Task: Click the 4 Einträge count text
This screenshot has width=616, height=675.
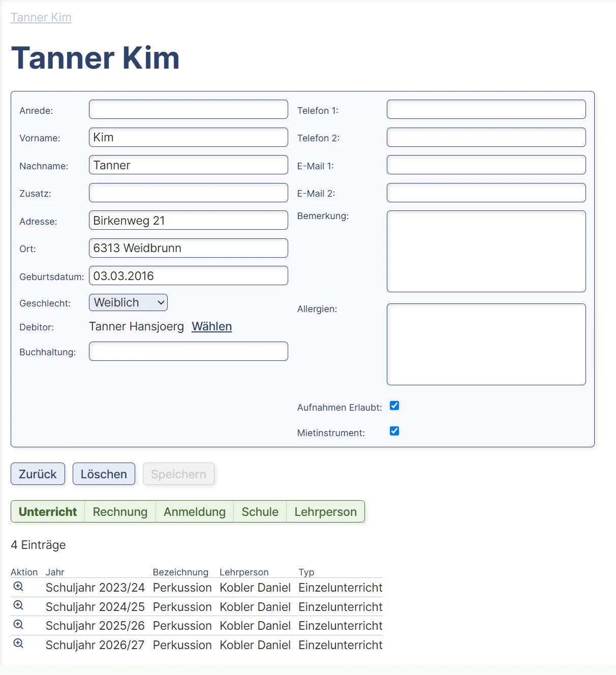Action: click(38, 545)
